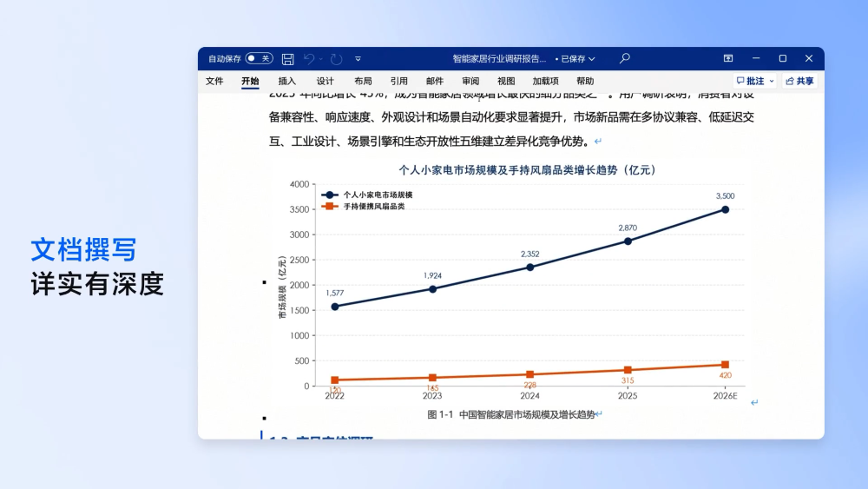Image resolution: width=868 pixels, height=489 pixels.
Task: Expand the 批注 dropdown arrow
Action: tap(772, 82)
